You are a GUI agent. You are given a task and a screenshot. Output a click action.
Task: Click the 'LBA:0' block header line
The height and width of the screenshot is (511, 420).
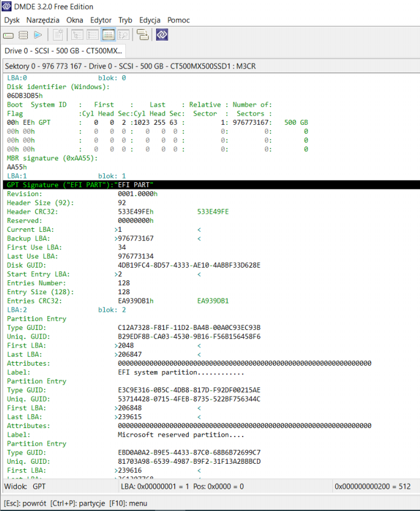click(66, 78)
